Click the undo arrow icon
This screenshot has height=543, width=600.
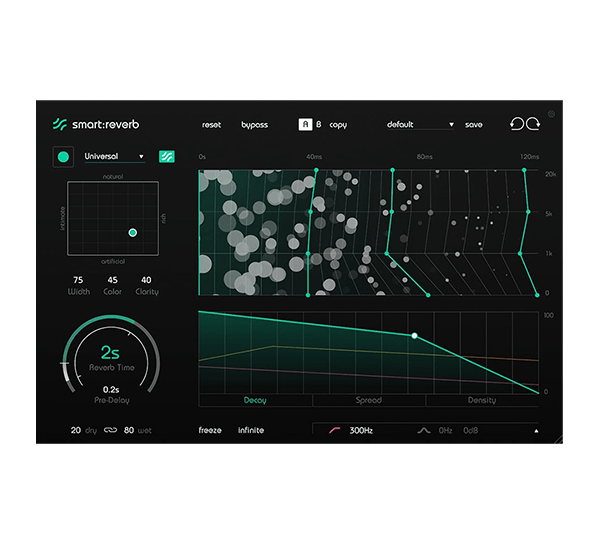pyautogui.click(x=517, y=124)
